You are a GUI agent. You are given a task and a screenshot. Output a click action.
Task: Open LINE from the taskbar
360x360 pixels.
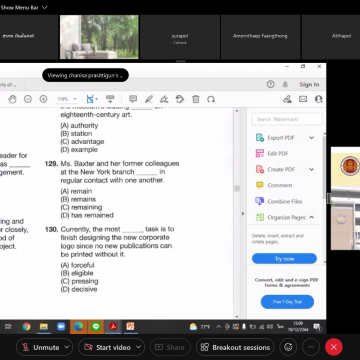[x=96, y=327]
